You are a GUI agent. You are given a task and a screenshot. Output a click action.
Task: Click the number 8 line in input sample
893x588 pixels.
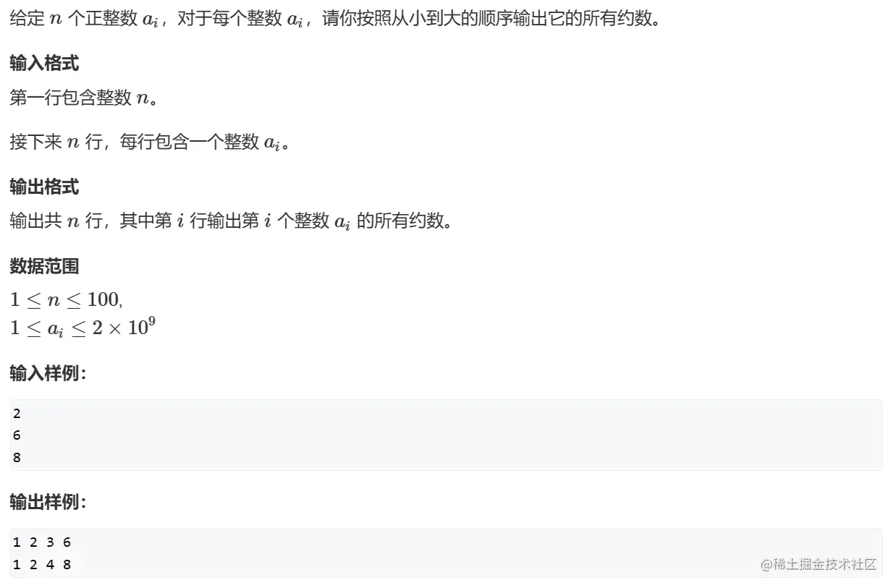(x=17, y=458)
